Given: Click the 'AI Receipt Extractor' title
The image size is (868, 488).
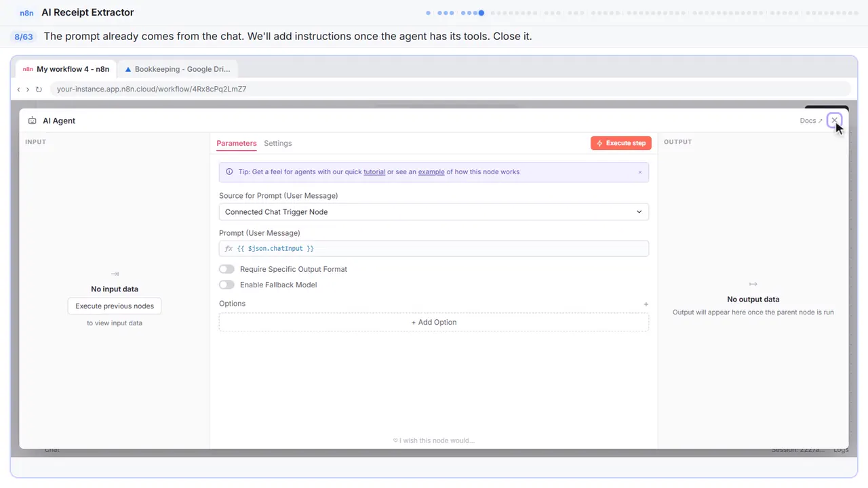Looking at the screenshot, I should click(88, 12).
